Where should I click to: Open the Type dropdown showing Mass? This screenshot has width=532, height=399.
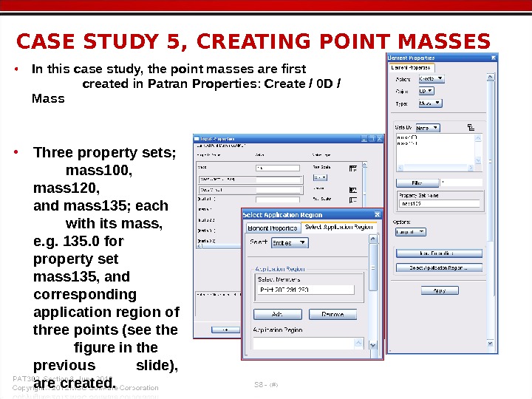coord(430,103)
